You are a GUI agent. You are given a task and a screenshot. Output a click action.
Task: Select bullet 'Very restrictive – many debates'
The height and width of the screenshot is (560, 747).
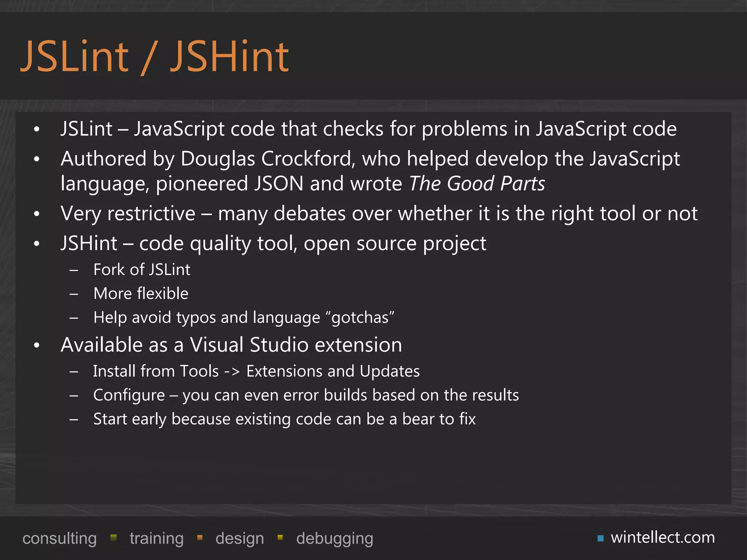(x=379, y=213)
